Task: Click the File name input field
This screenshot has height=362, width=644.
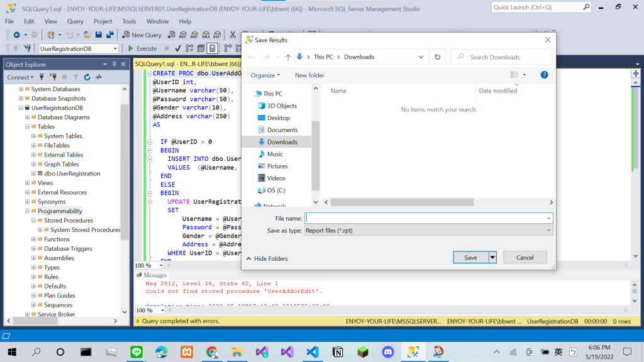Action: point(429,218)
